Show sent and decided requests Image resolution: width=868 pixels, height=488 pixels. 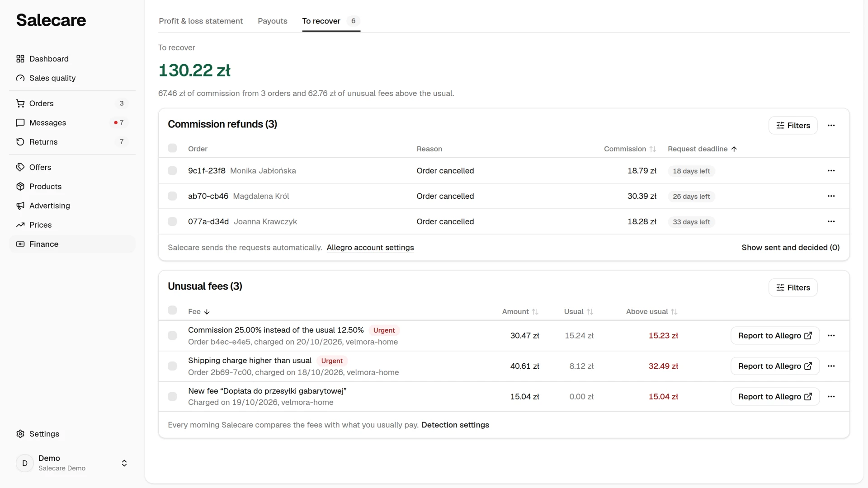pos(791,248)
